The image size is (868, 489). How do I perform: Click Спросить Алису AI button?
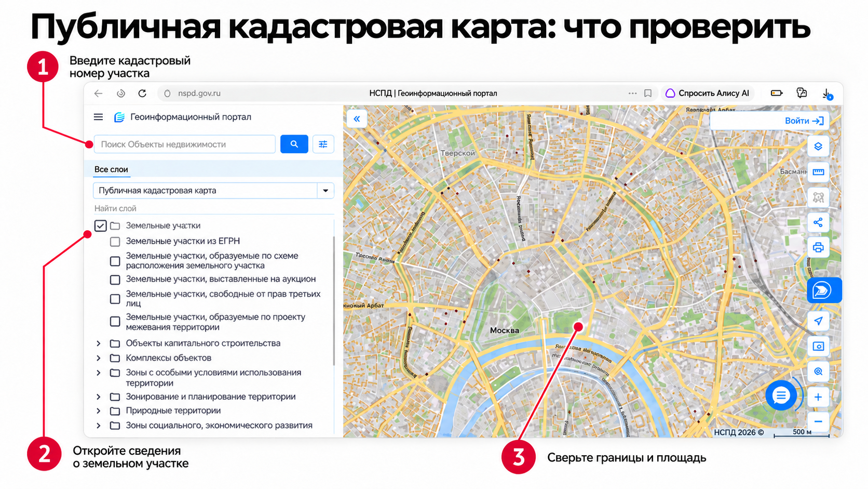[708, 94]
